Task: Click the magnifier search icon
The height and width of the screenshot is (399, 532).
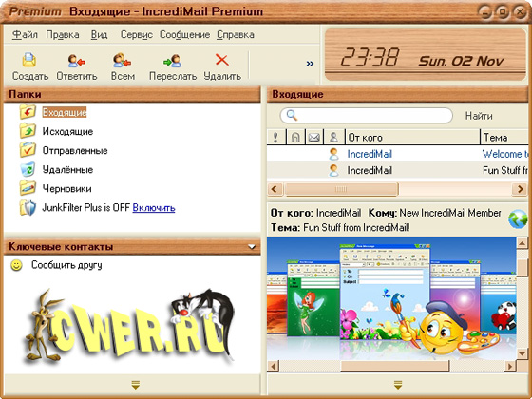Action: [292, 116]
